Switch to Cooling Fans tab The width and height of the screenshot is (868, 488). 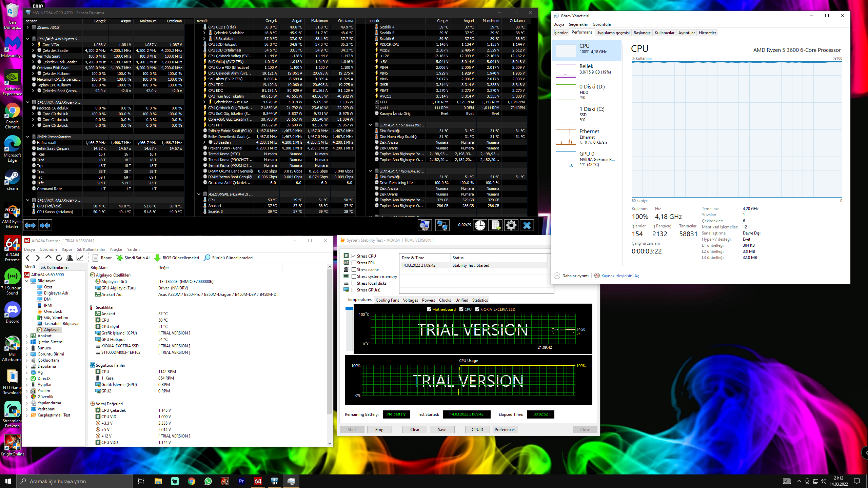click(x=387, y=300)
